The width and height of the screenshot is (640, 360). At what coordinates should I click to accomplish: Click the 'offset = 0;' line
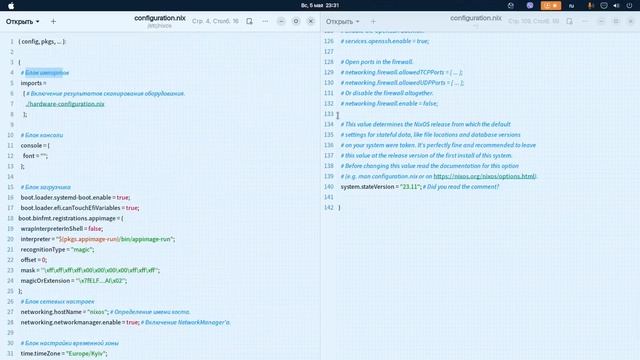click(x=33, y=260)
